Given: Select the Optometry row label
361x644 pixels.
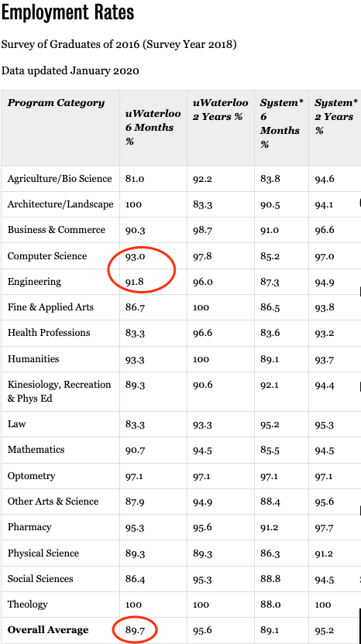Looking at the screenshot, I should (31, 476).
